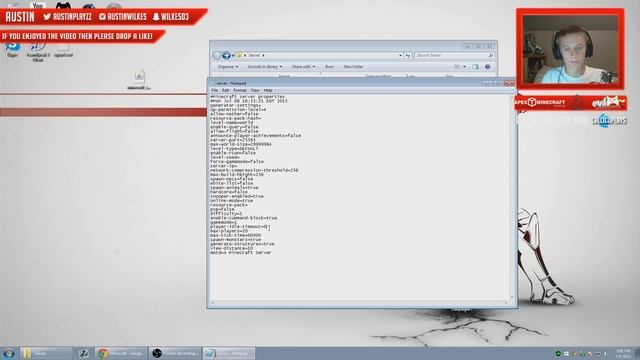
Task: Click the line 'hardcore=false'
Action: click(x=229, y=192)
